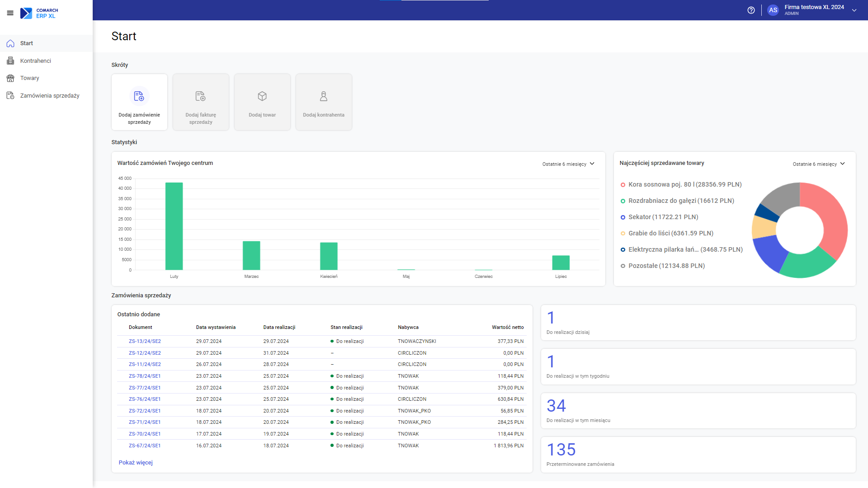The image size is (868, 488).
Task: Click the Dodaj zamówienie sprzedaży shortcut tile
Action: point(139,102)
